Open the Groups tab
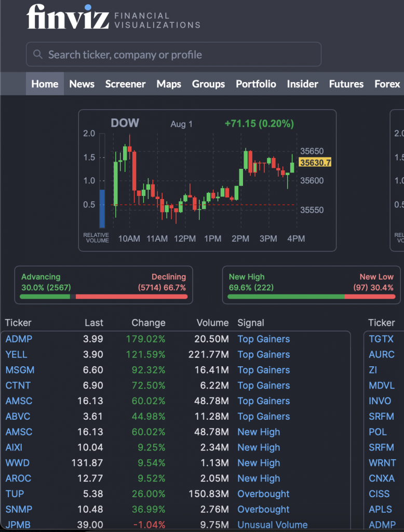The width and height of the screenshot is (404, 532). [208, 84]
